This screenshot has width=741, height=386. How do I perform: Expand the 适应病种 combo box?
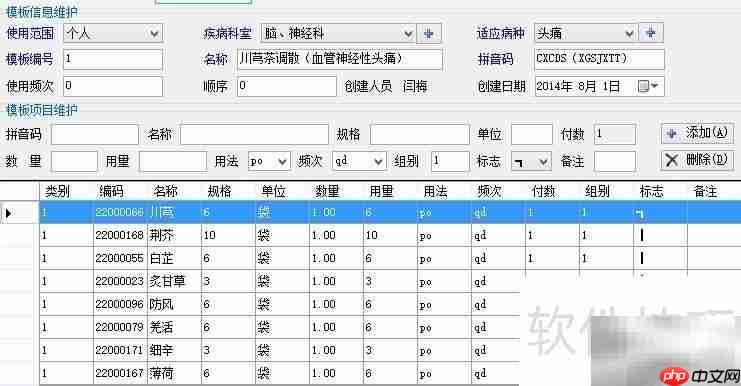coord(629,34)
